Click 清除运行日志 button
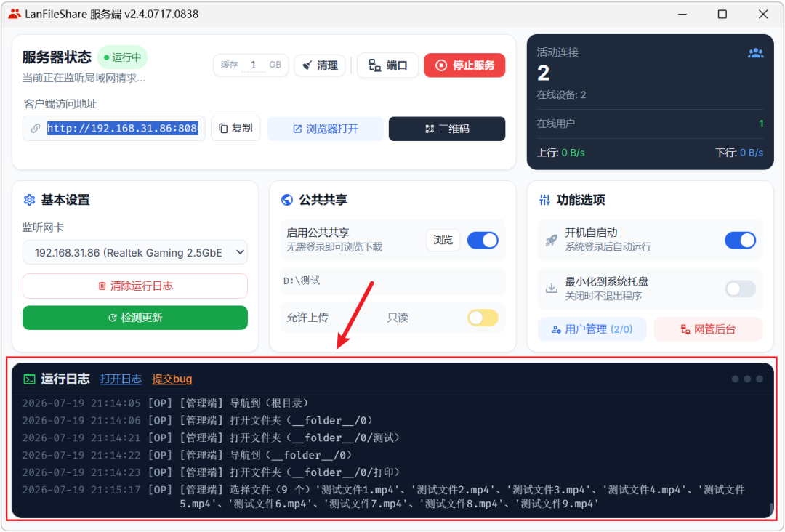Viewport: 785px width, 532px height. [x=135, y=286]
